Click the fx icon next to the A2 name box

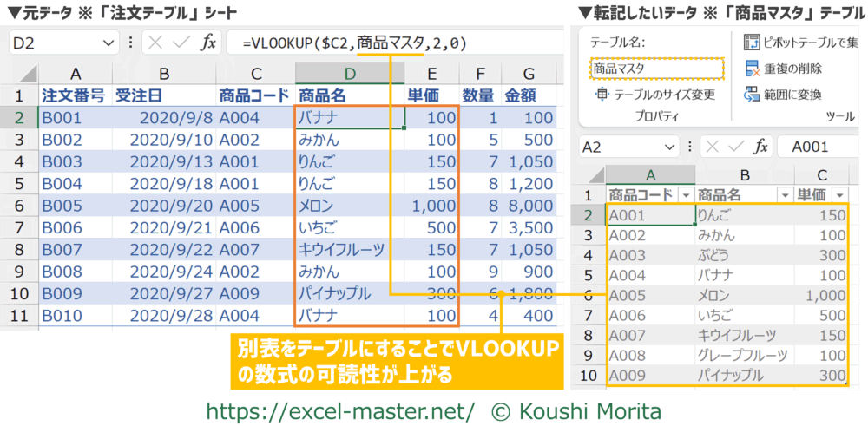(x=761, y=147)
